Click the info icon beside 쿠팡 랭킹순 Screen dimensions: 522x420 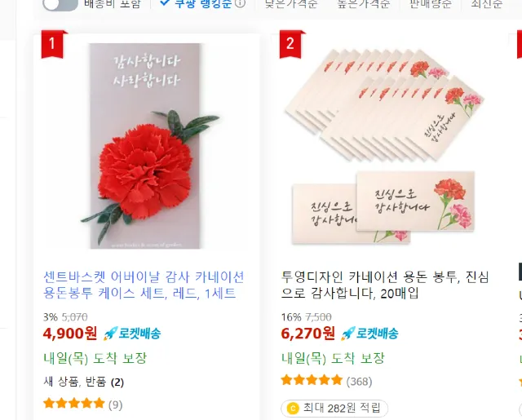click(240, 3)
